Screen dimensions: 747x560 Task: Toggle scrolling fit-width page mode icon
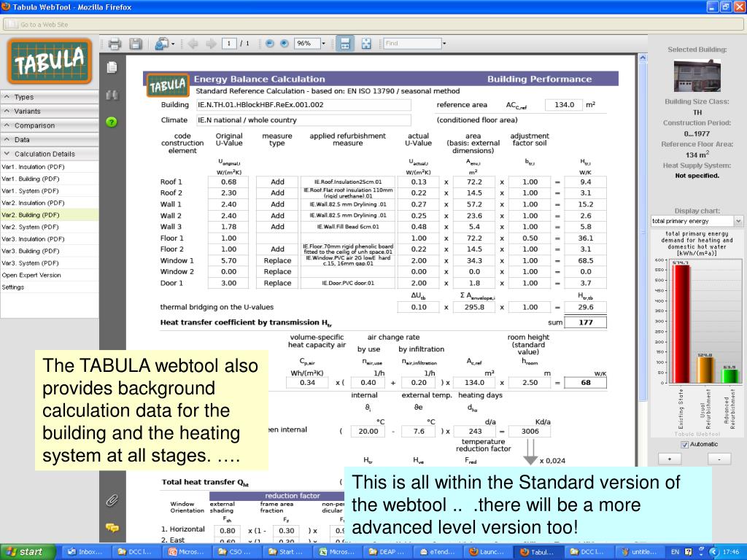[345, 44]
